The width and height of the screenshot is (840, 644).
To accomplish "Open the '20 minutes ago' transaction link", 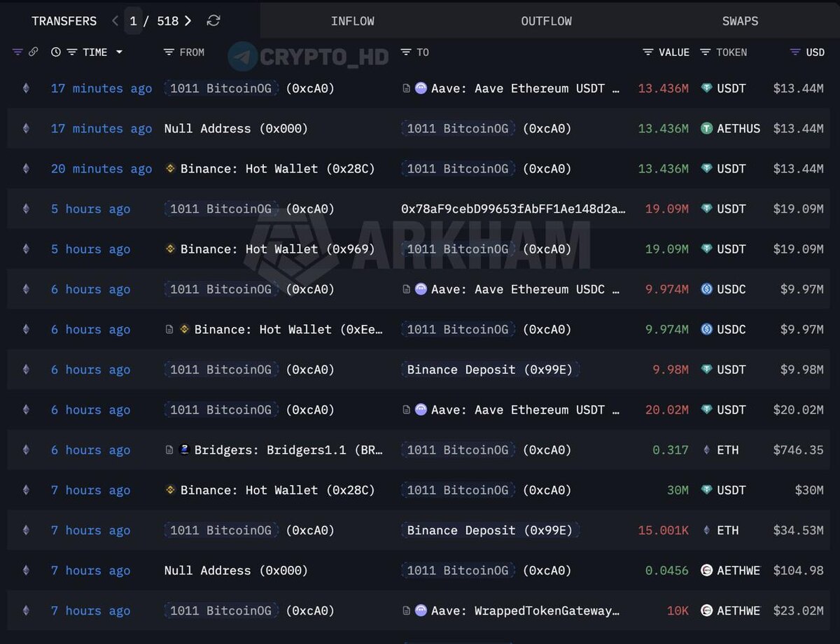I will click(101, 169).
